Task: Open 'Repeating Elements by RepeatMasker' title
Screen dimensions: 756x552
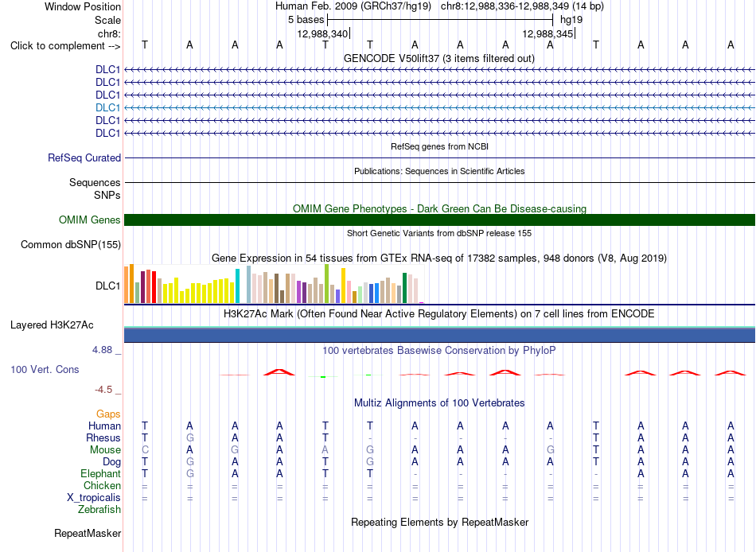Action: [x=440, y=522]
